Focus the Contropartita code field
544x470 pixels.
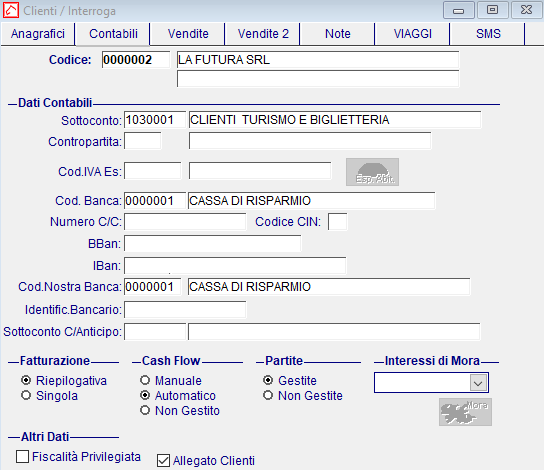143,141
